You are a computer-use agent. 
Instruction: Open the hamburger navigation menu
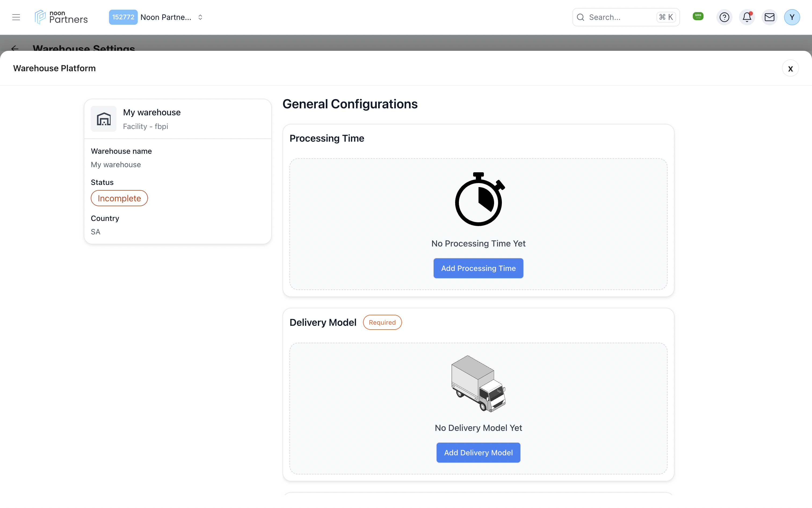click(x=16, y=17)
